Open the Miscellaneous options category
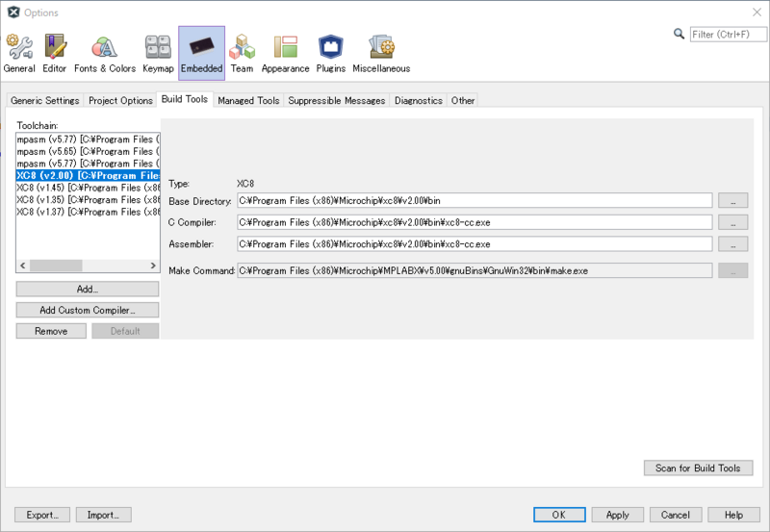770x532 pixels. (x=381, y=54)
